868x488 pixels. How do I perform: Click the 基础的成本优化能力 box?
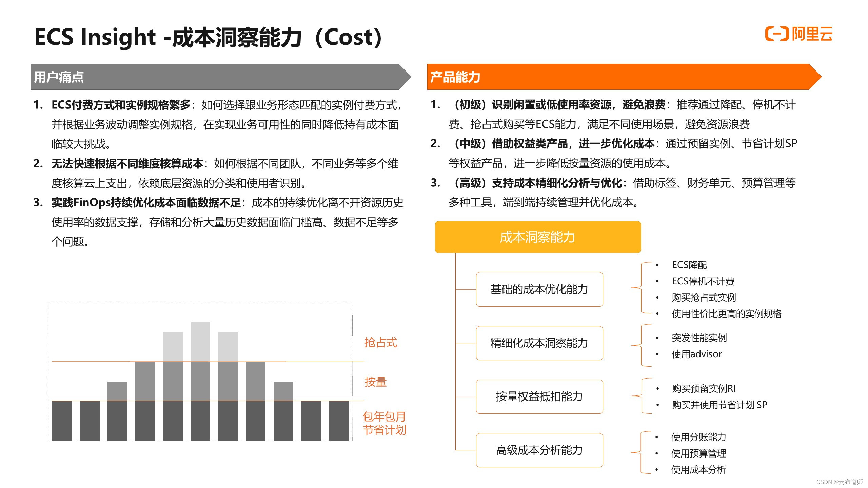pos(539,289)
